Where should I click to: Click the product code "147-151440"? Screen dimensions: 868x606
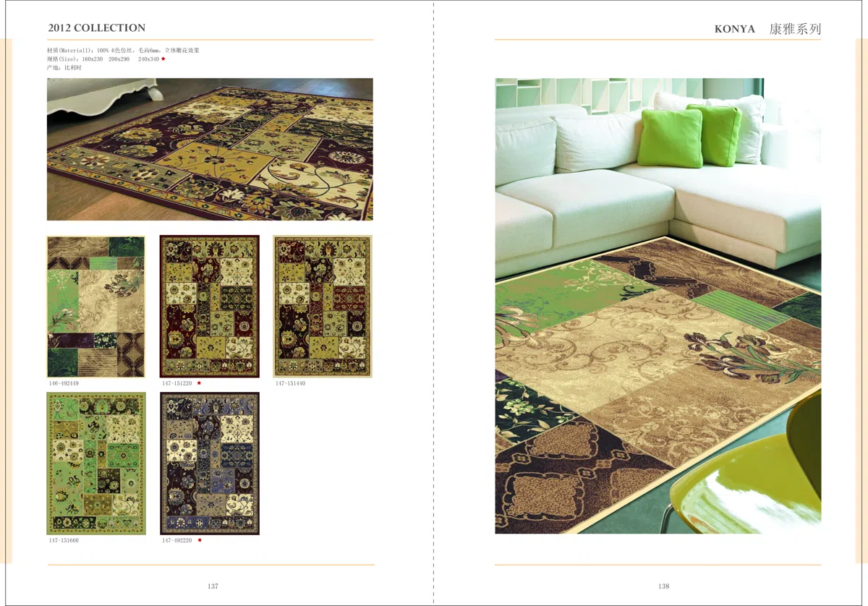[290, 383]
